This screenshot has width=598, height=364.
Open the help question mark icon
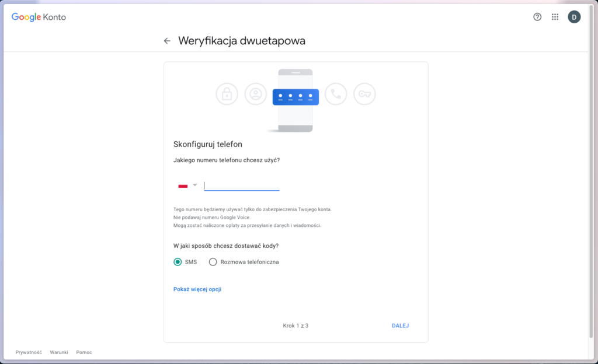tap(537, 17)
